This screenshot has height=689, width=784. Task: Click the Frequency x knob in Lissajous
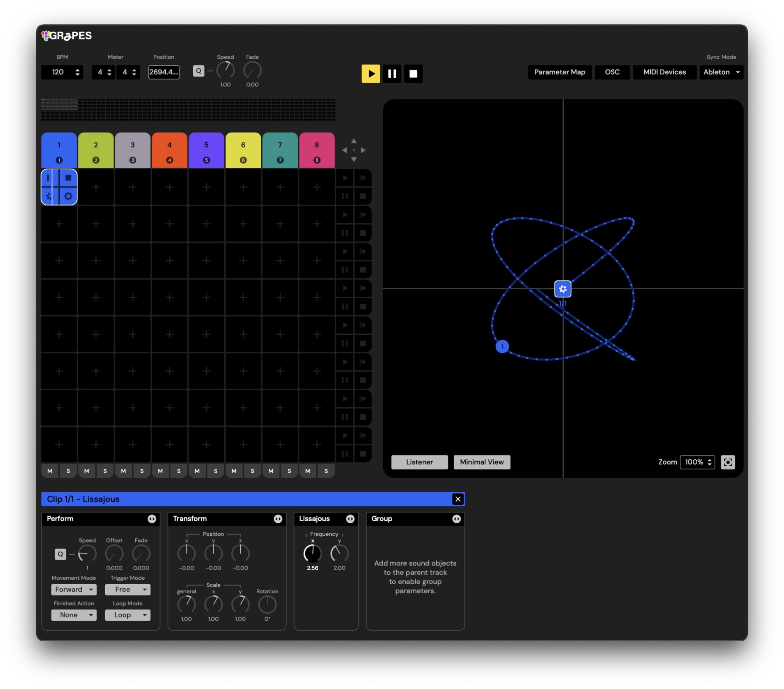(312, 553)
